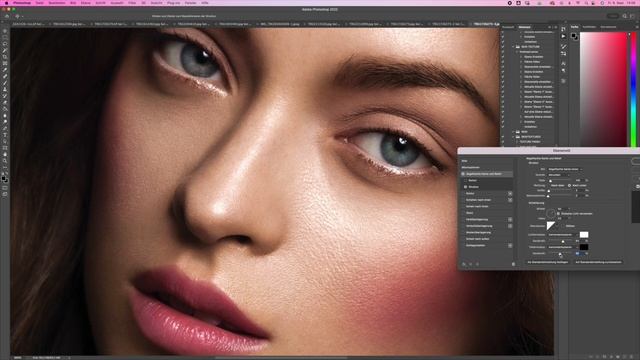Open the Stil dropdown in bevel settings

tap(564, 169)
